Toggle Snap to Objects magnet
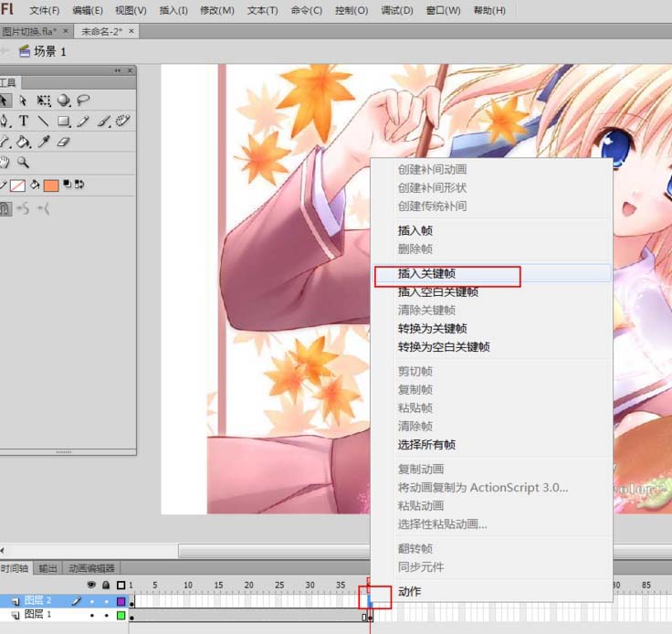The height and width of the screenshot is (634, 672). tap(5, 209)
